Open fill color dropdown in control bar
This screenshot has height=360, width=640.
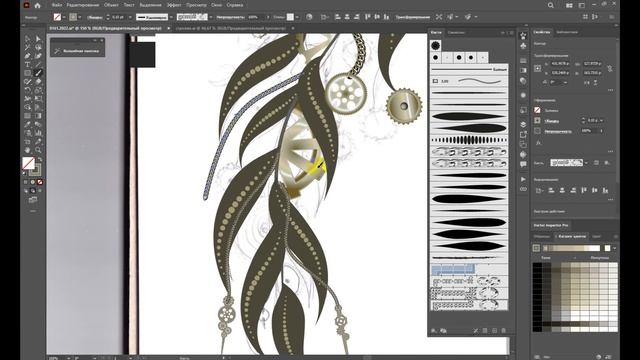[x=64, y=17]
